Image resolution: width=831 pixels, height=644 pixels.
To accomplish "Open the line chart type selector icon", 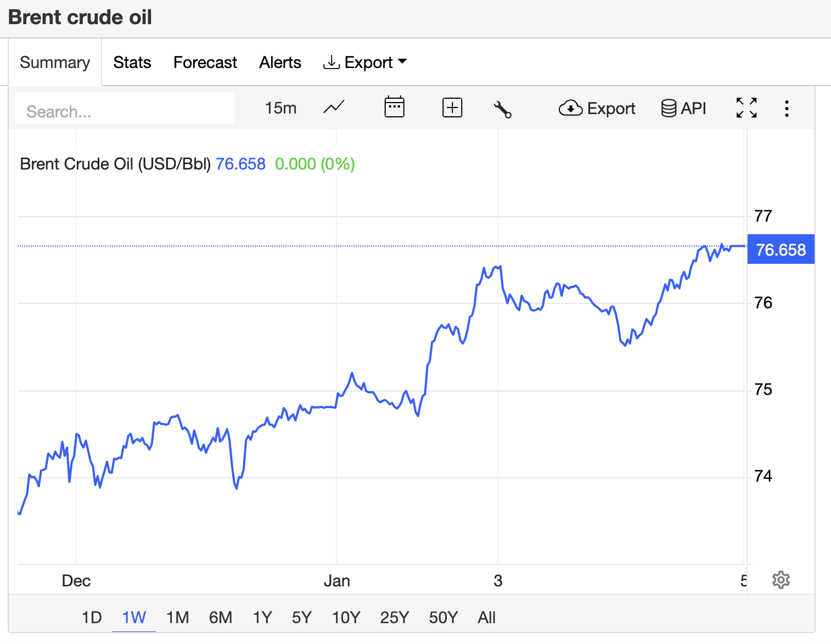I will click(334, 108).
